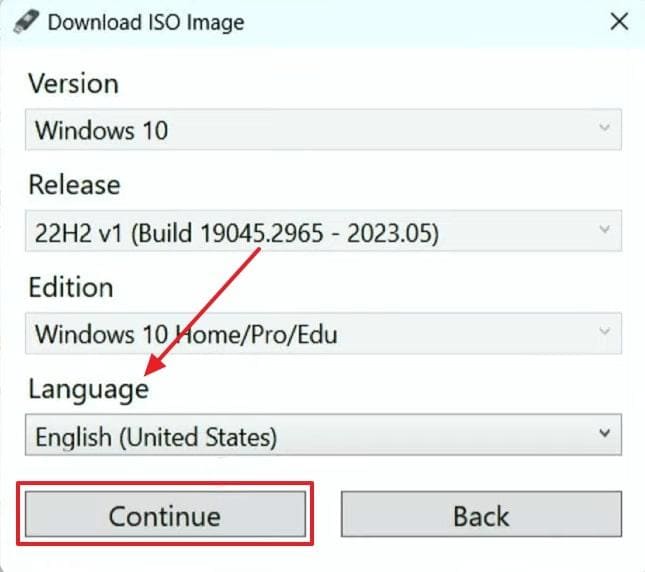Open the Release dropdown showing 22H2 v1
645x572 pixels.
[323, 231]
